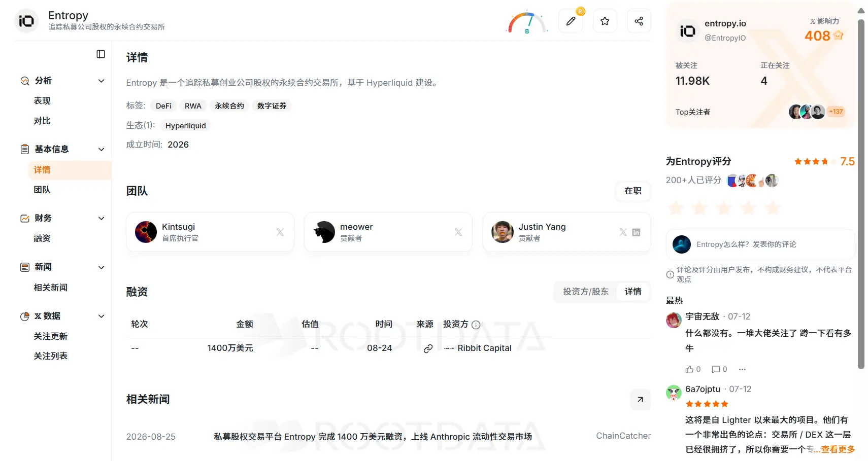Click the 分析 section icon
The image size is (868, 461).
[x=24, y=81]
